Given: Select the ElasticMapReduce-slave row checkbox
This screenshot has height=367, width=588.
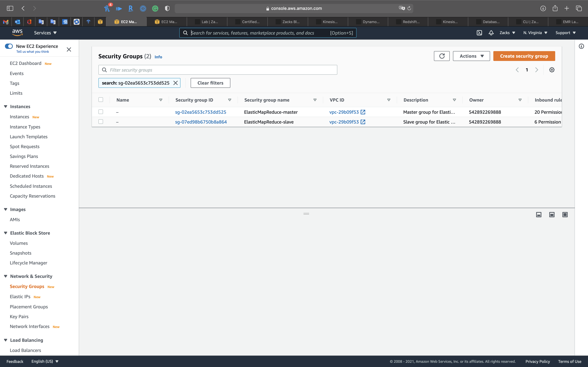Looking at the screenshot, I should [101, 122].
